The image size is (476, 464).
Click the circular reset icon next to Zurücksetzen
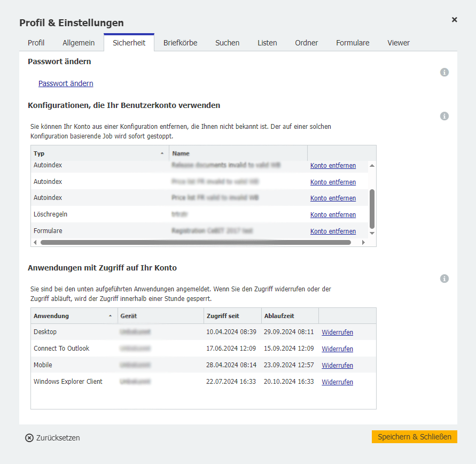point(29,437)
